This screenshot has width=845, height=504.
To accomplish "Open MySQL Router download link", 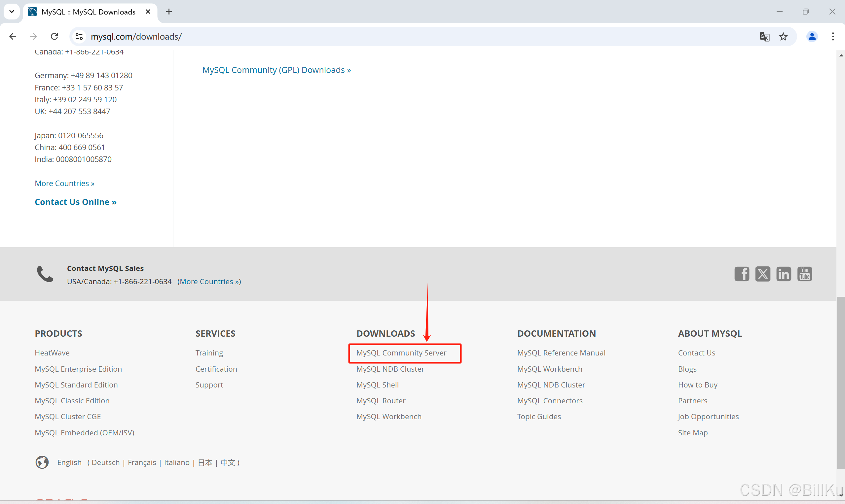I will point(381,401).
